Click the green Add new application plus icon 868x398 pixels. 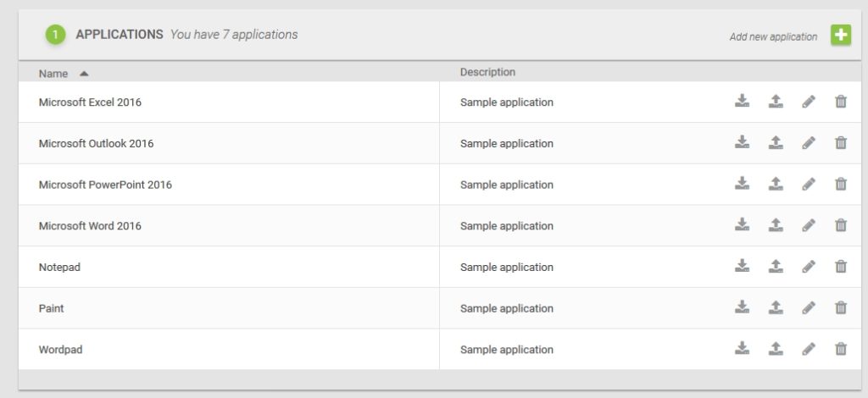[840, 36]
